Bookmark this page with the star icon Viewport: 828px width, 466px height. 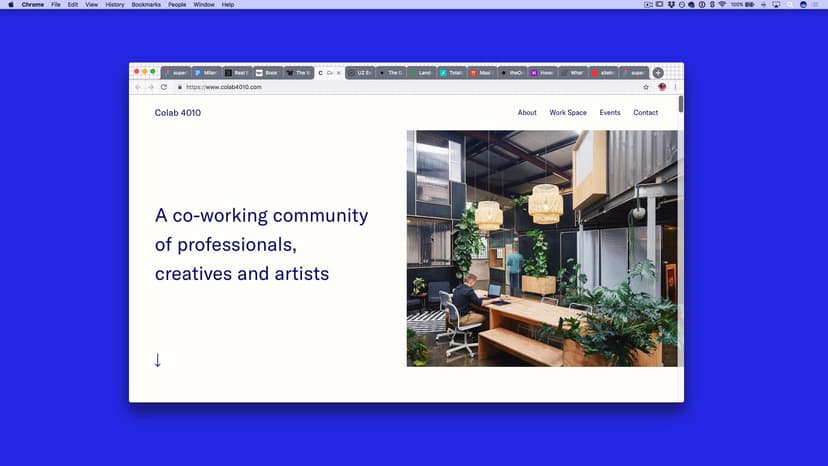point(646,87)
